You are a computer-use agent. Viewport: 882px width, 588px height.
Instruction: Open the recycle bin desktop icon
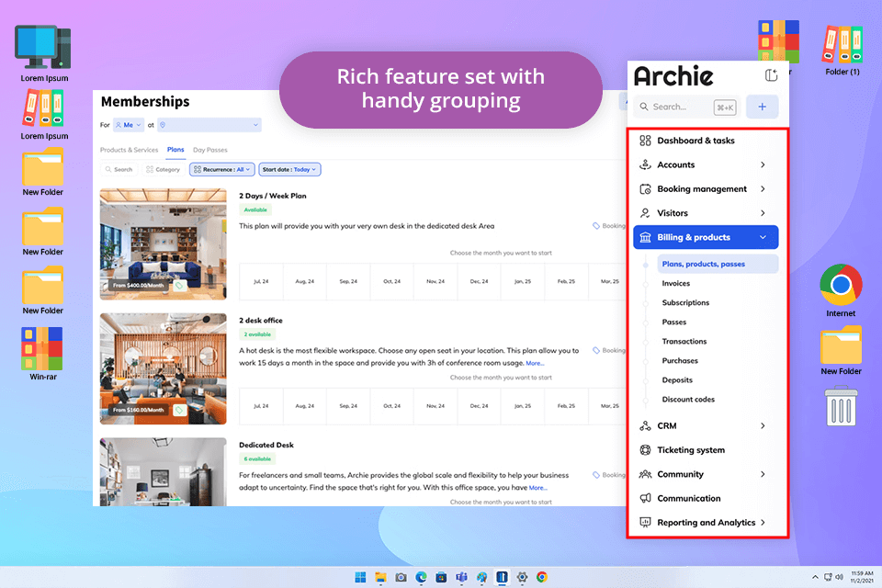(841, 406)
